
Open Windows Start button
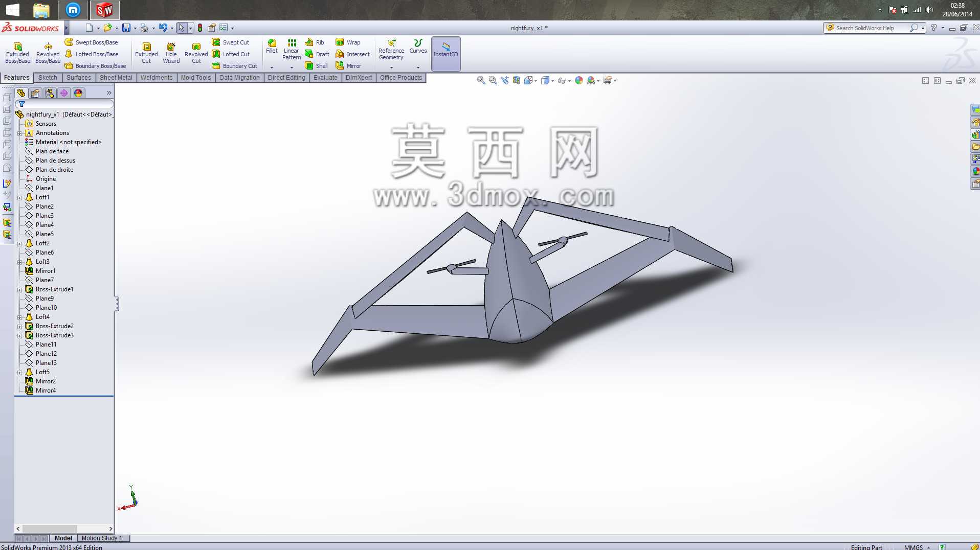click(x=12, y=10)
